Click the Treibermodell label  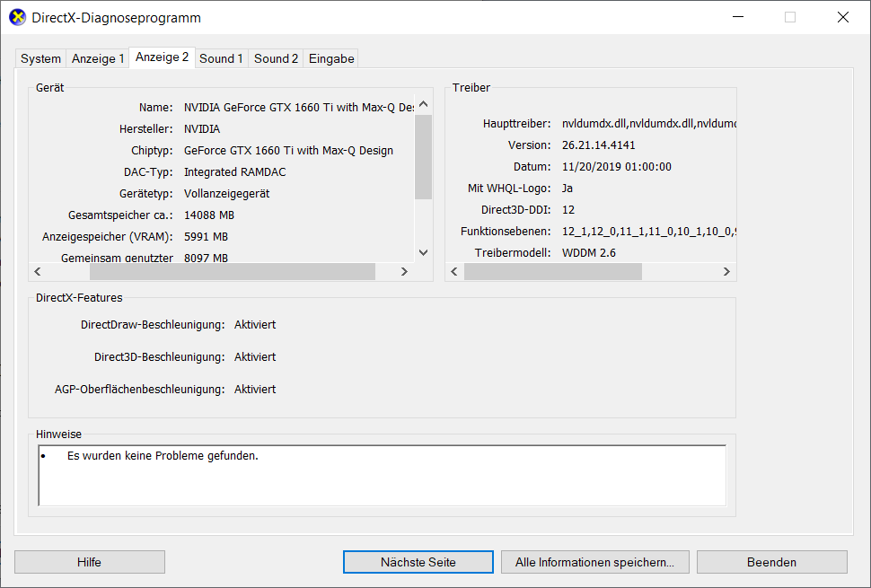[x=512, y=252]
